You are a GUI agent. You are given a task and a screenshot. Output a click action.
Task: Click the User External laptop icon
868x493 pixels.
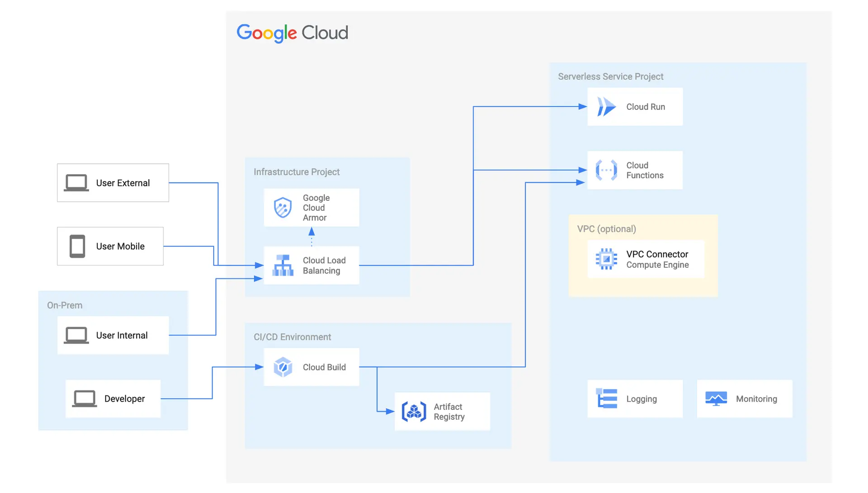(x=76, y=183)
